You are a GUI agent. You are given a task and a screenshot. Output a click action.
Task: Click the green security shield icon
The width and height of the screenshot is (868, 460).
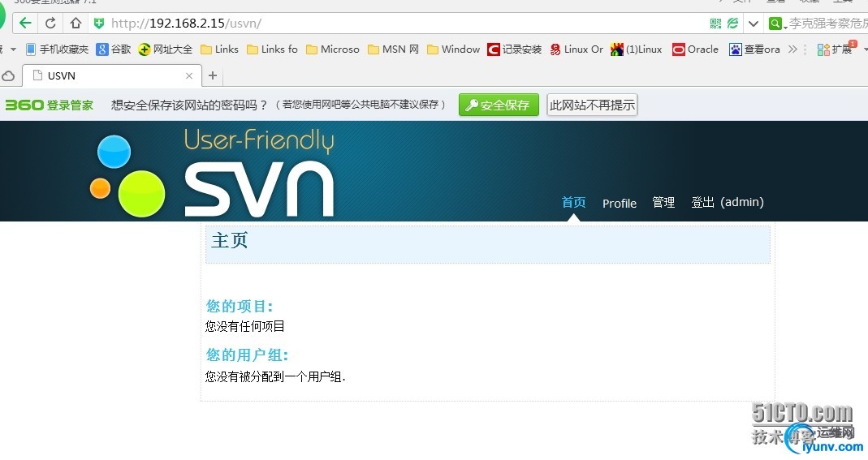(x=99, y=24)
